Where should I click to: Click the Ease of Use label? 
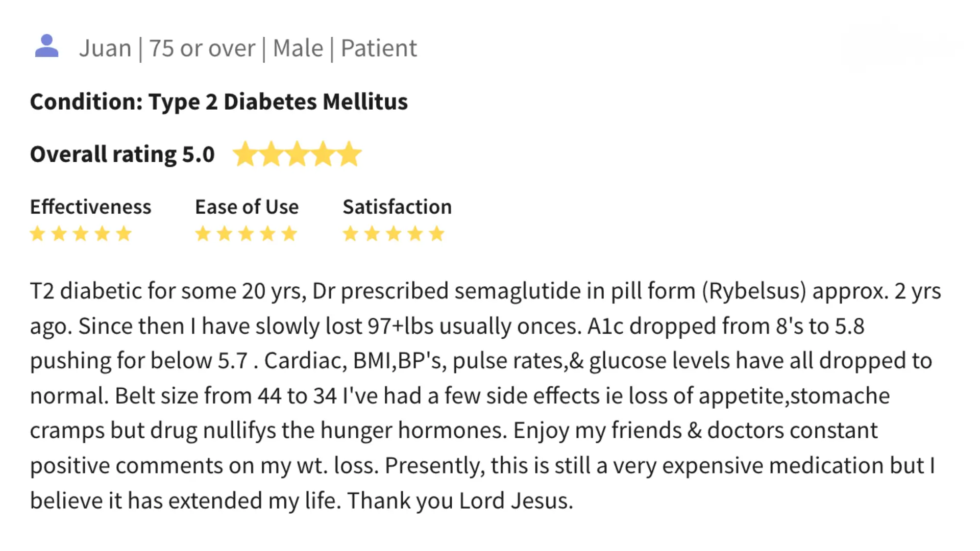247,207
